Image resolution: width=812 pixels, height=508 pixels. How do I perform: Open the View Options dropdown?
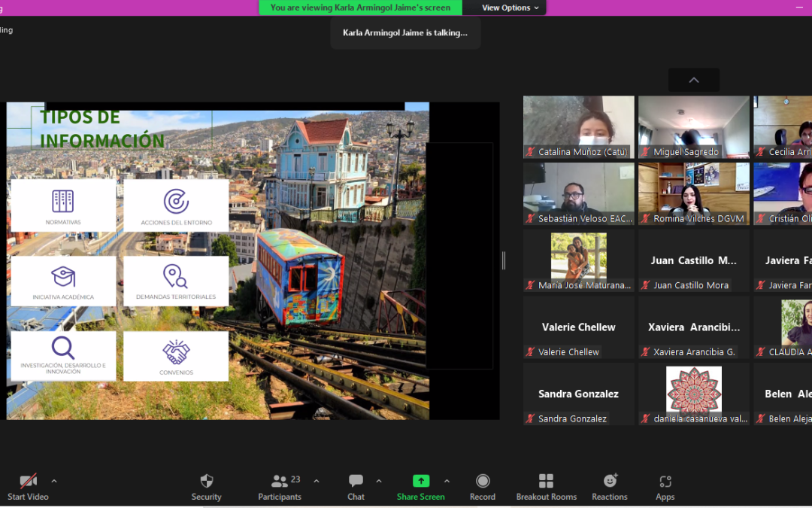pos(511,8)
